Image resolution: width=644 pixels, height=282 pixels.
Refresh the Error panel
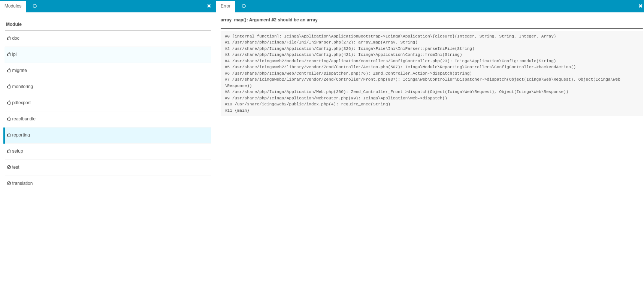pyautogui.click(x=244, y=6)
